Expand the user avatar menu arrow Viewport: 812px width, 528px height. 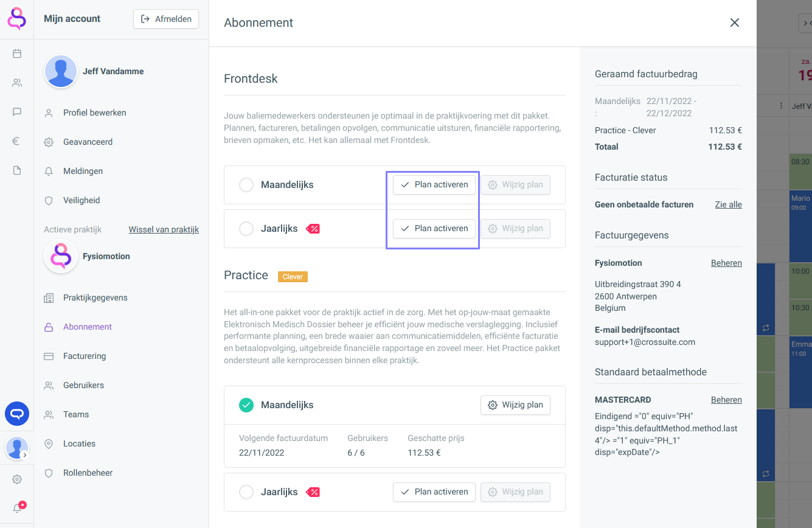(24, 455)
